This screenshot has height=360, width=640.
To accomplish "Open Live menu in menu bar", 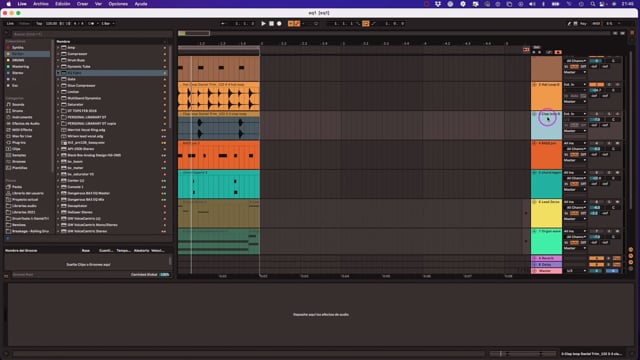I will pyautogui.click(x=22, y=4).
